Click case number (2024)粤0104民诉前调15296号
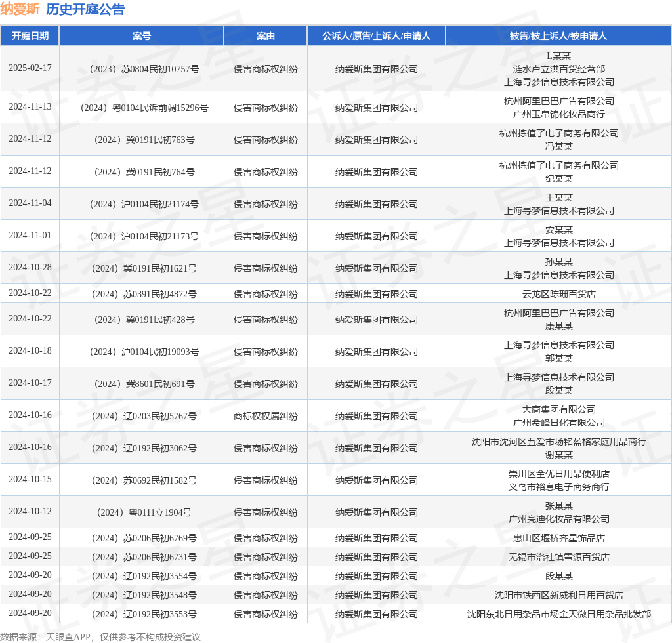Screen dimensions: 672x643 tap(144, 108)
